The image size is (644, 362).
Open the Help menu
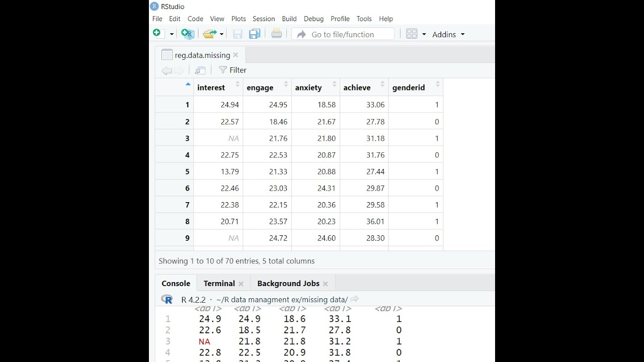point(386,19)
